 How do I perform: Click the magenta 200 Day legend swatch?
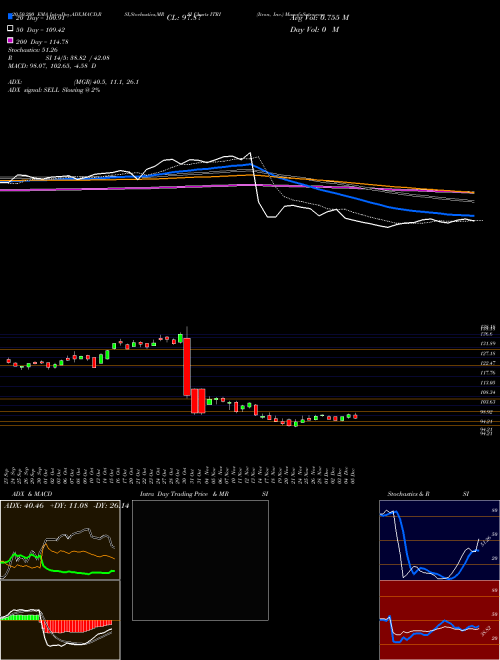10,40
